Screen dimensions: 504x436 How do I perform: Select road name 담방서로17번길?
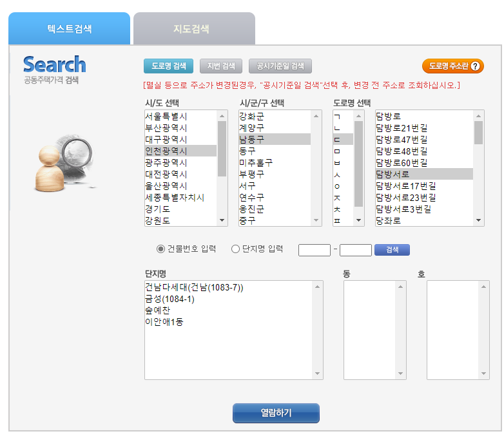click(424, 185)
